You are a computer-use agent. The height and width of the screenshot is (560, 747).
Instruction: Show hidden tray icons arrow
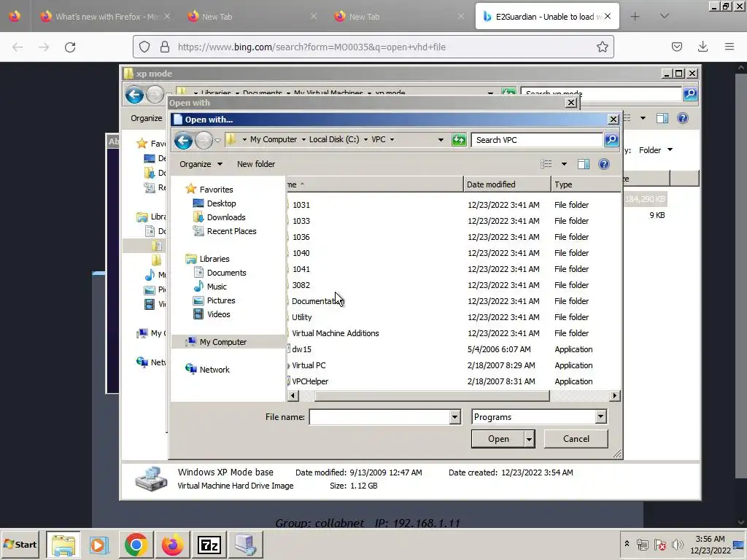point(627,543)
